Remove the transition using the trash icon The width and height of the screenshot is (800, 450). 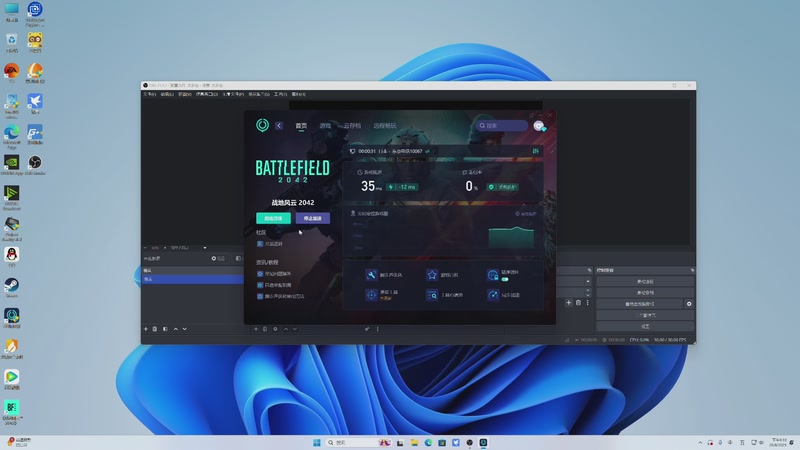pyautogui.click(x=578, y=303)
